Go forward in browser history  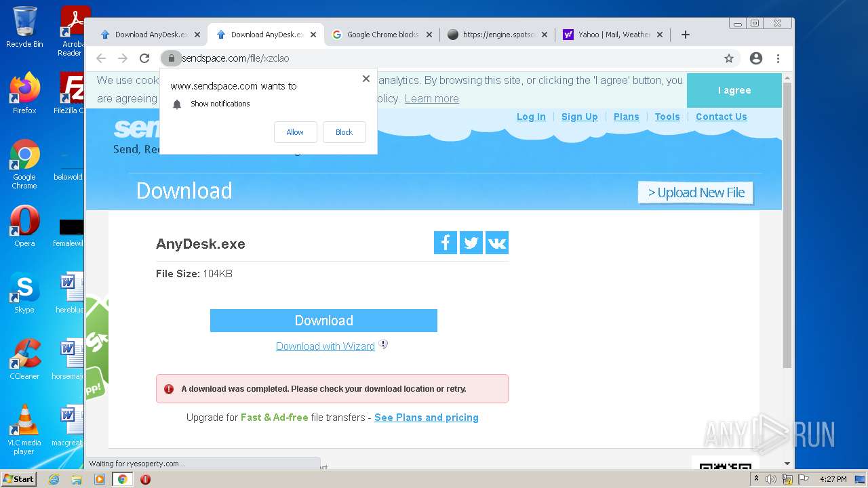tap(123, 58)
